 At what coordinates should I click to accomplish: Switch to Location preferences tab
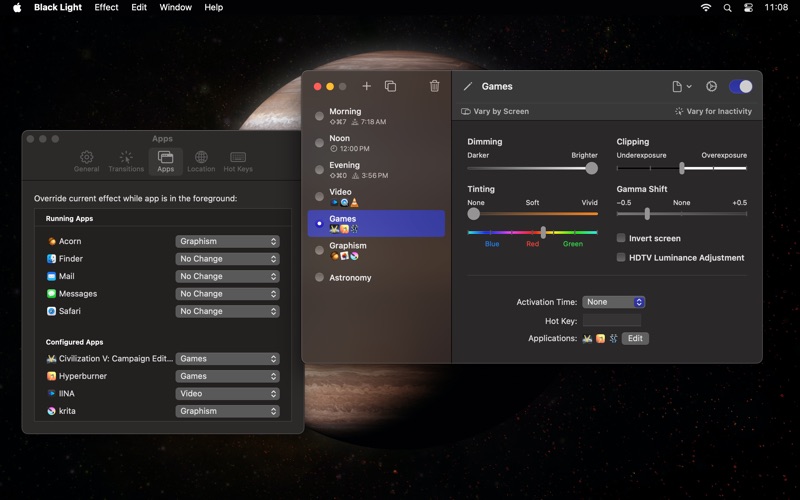pos(201,161)
